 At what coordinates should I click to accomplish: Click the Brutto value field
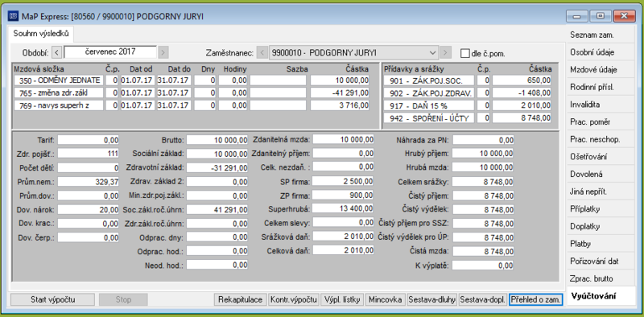(x=217, y=140)
